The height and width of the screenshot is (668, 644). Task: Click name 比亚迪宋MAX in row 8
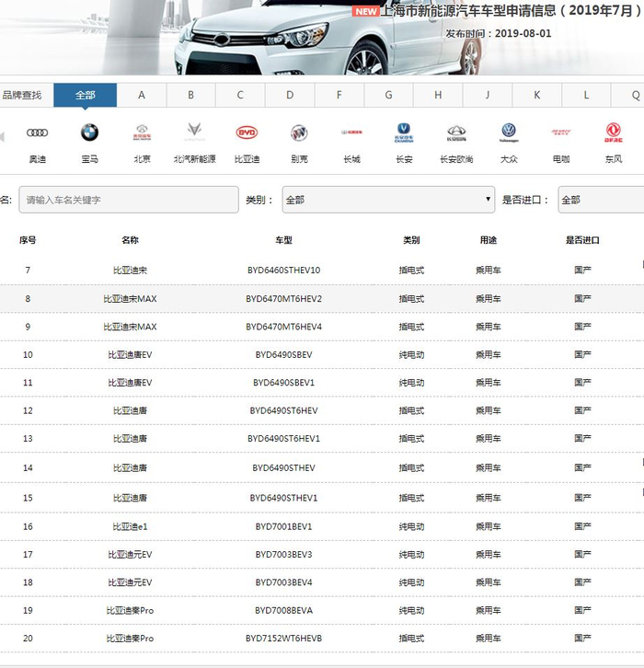click(x=130, y=299)
